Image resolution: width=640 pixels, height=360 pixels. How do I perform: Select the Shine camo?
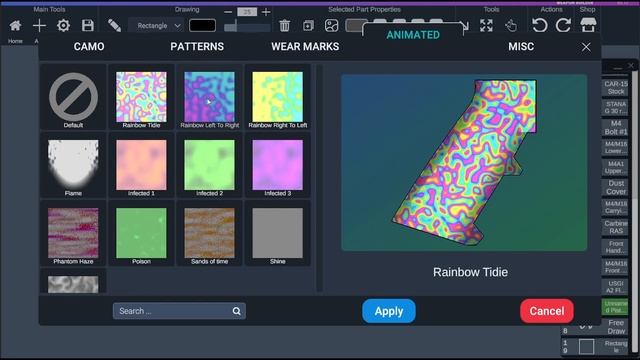coord(278,233)
